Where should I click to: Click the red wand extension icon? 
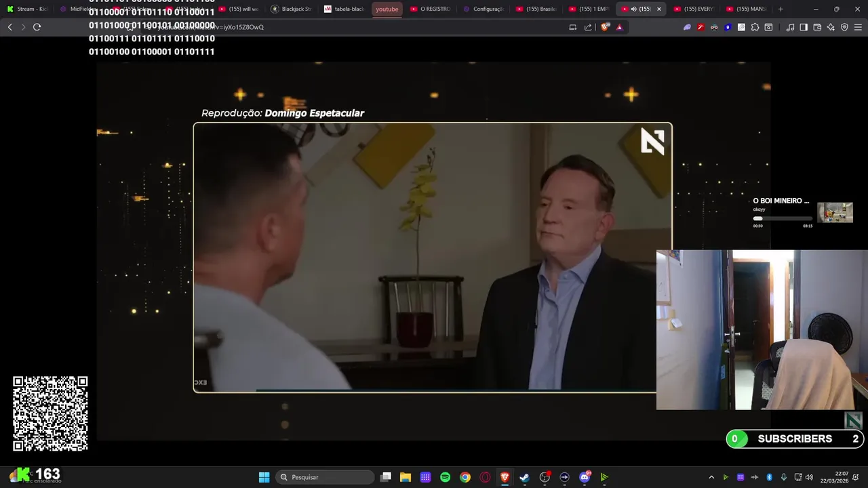point(701,27)
